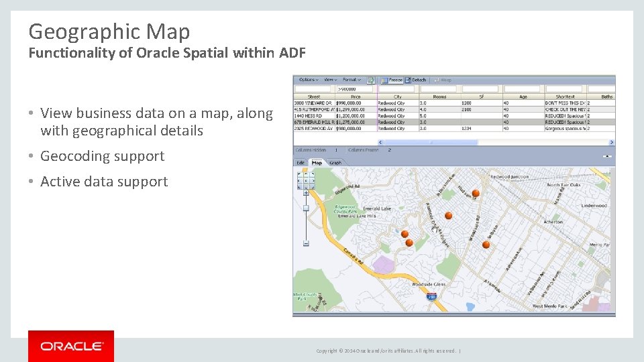Viewport: 644px width, 362px height.
Task: Sort by the Age column header
Action: pos(524,97)
